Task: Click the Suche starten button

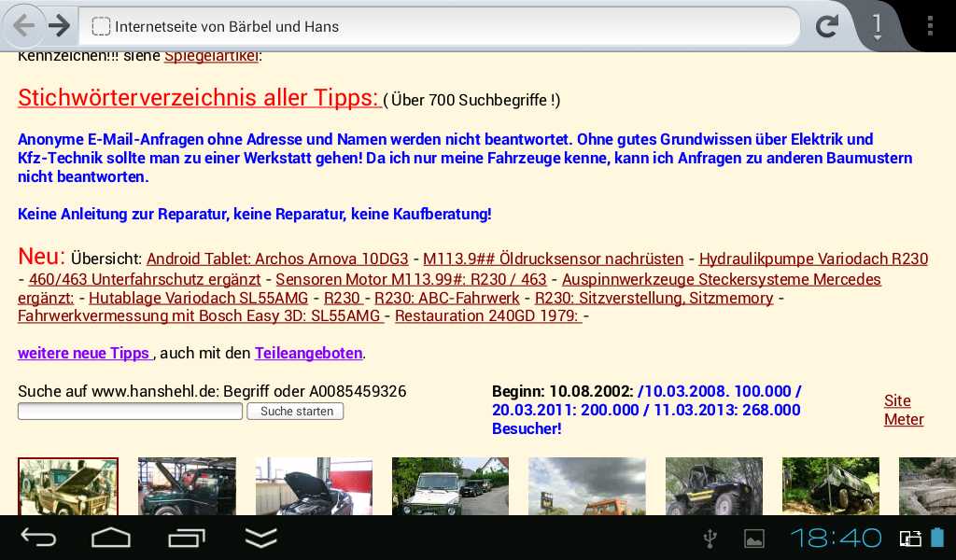Action: [296, 412]
